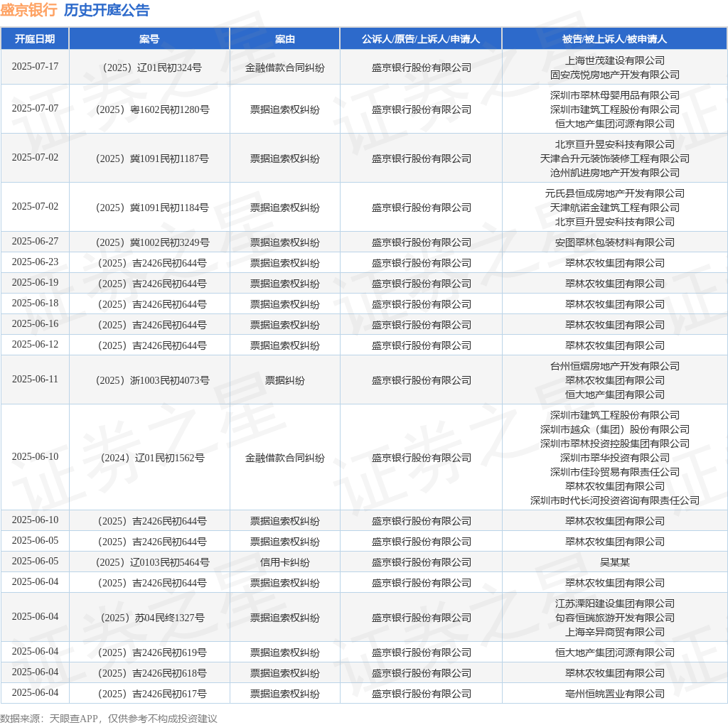
Task: Select defendant 安图翠林包装材料有限公司
Action: pos(614,242)
